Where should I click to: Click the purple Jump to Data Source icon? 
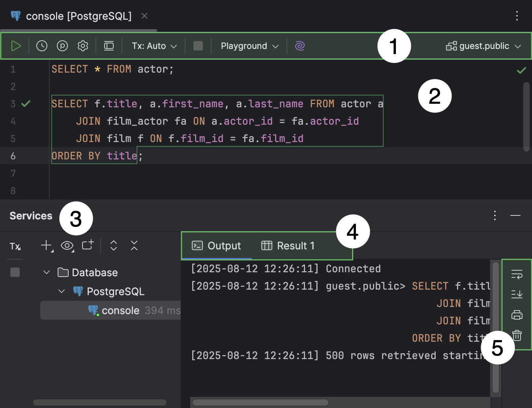(x=300, y=46)
